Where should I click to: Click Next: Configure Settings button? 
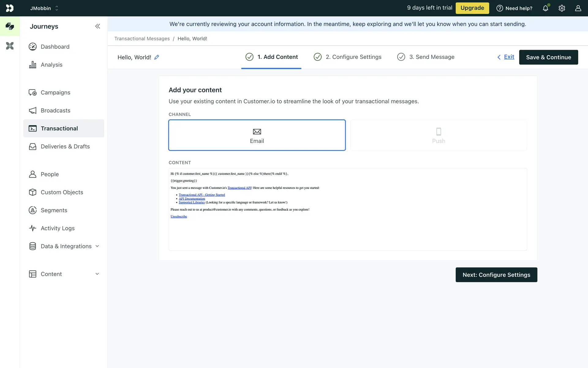tap(496, 275)
